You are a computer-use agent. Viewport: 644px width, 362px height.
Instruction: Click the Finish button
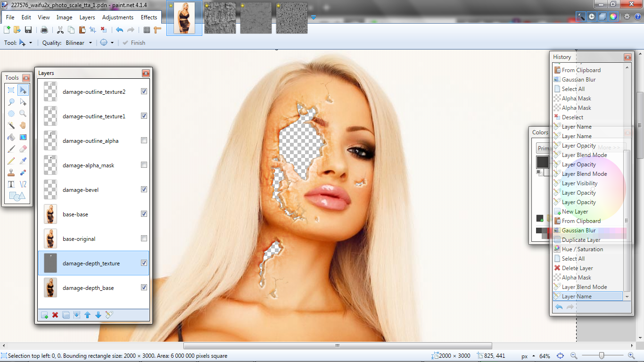(x=133, y=43)
